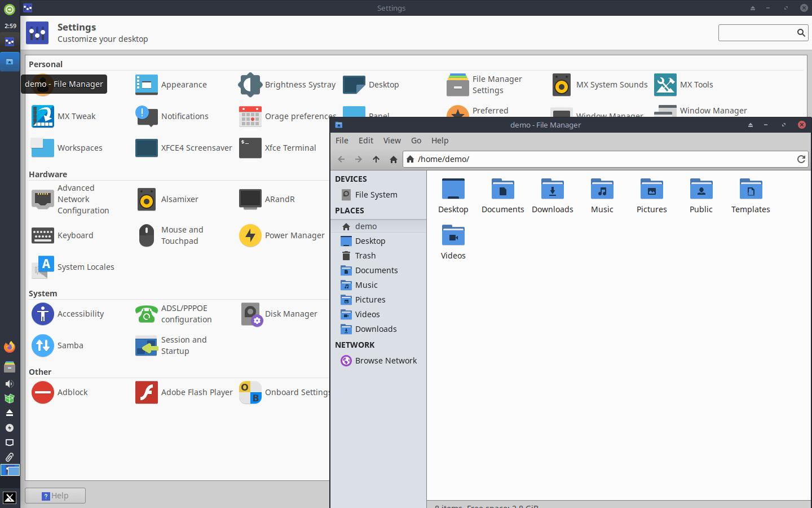Go back using the file manager back arrow

(341, 159)
